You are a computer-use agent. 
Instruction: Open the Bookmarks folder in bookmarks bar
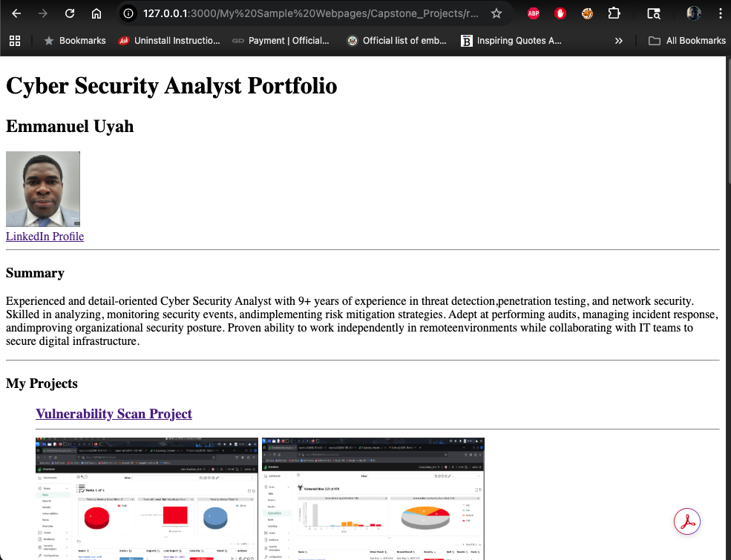pos(75,41)
